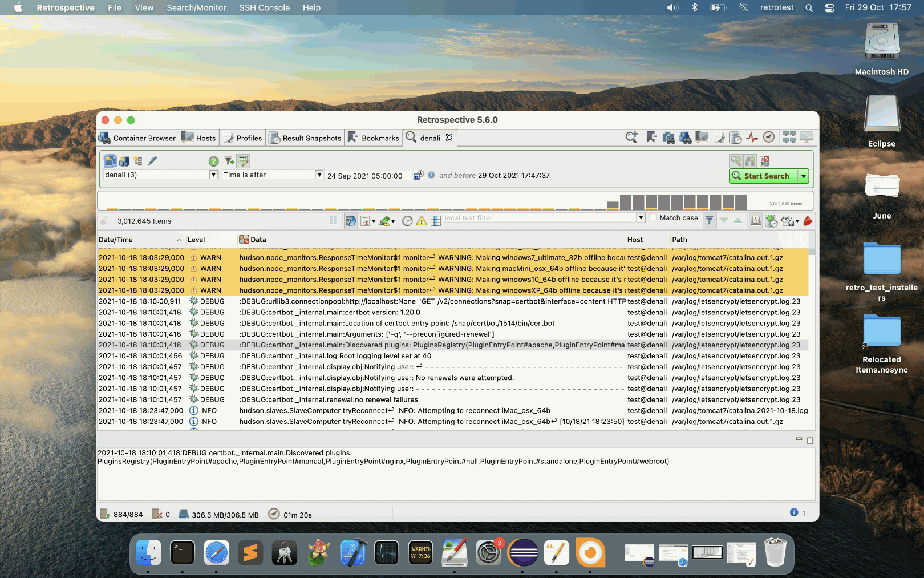Click the heartbeat monitor toolbar icon

click(x=752, y=138)
